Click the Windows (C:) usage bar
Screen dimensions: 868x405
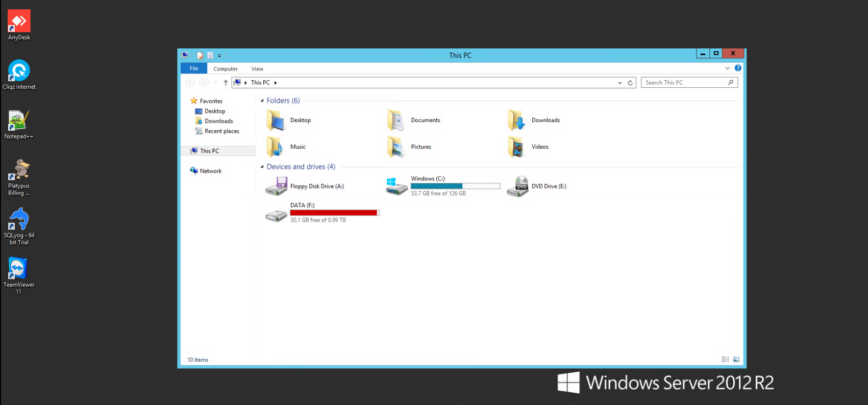(x=456, y=186)
